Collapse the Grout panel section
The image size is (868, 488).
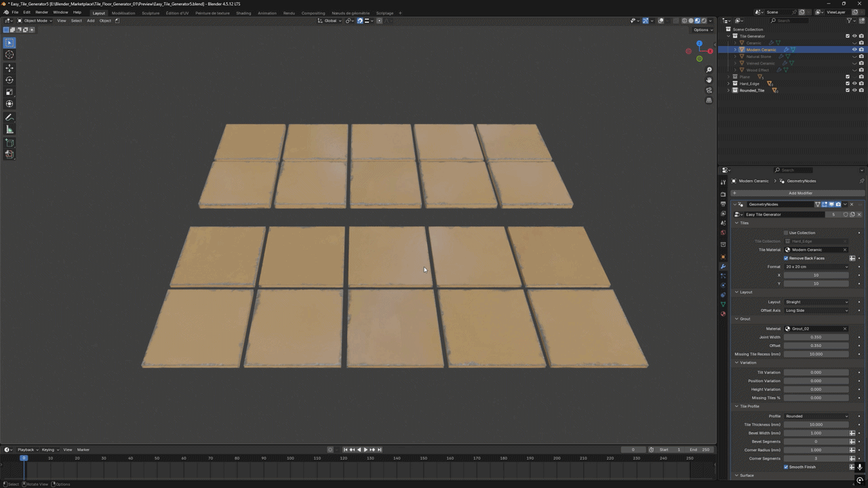click(743, 319)
